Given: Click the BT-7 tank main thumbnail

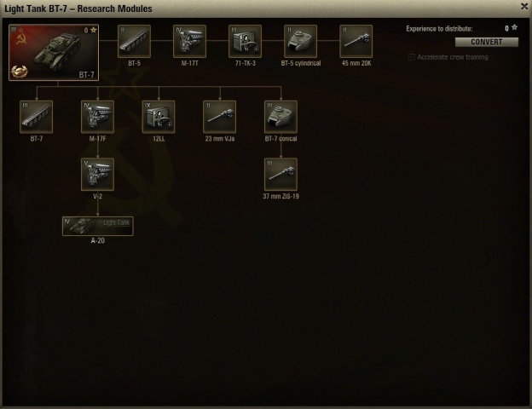Looking at the screenshot, I should click(x=54, y=53).
